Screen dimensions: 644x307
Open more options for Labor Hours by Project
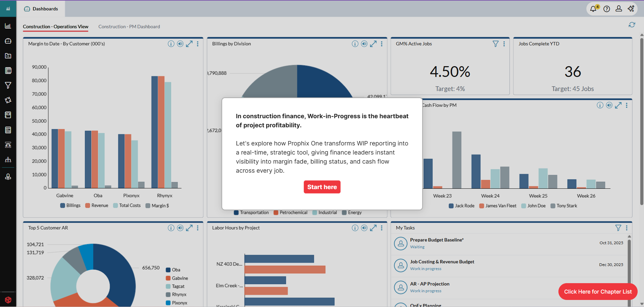(382, 228)
